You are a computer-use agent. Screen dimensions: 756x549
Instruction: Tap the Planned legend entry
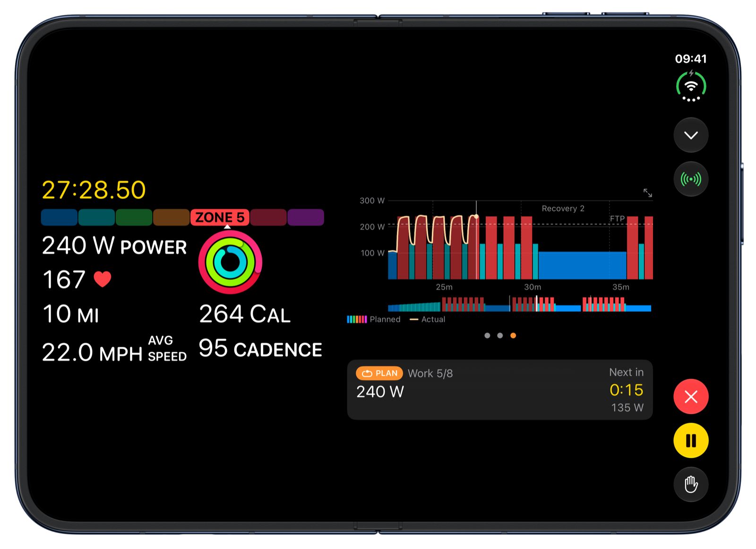point(374,319)
